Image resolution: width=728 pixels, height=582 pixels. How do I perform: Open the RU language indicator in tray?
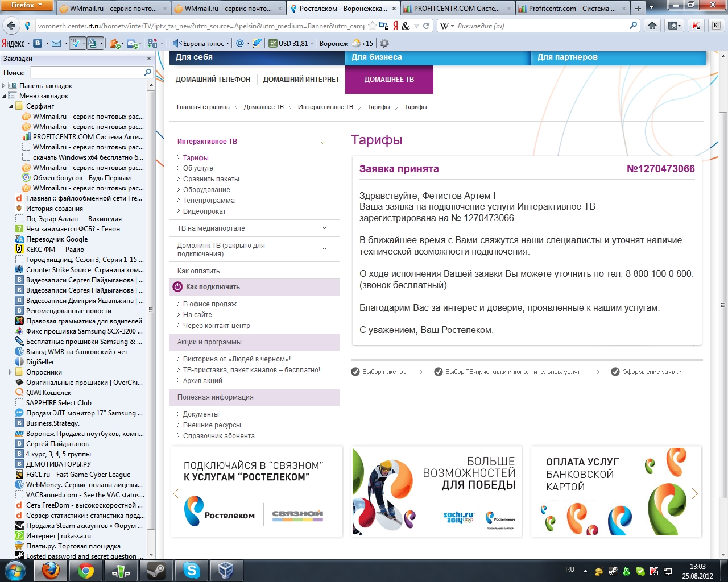tap(570, 569)
